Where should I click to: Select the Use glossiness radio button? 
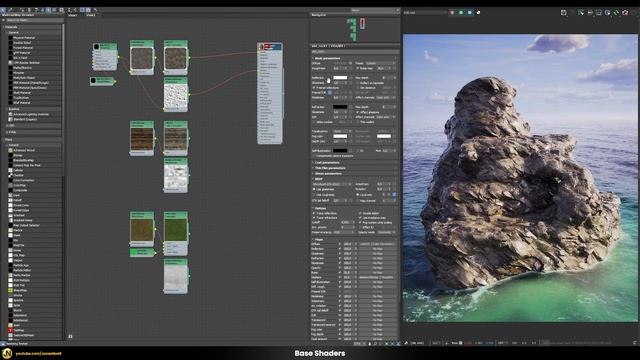tap(314, 189)
